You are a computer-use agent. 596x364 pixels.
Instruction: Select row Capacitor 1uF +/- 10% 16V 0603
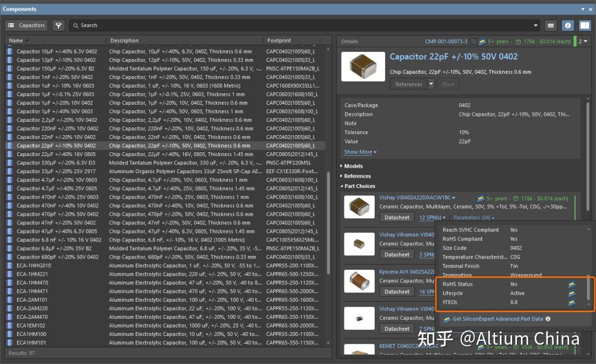pos(165,86)
